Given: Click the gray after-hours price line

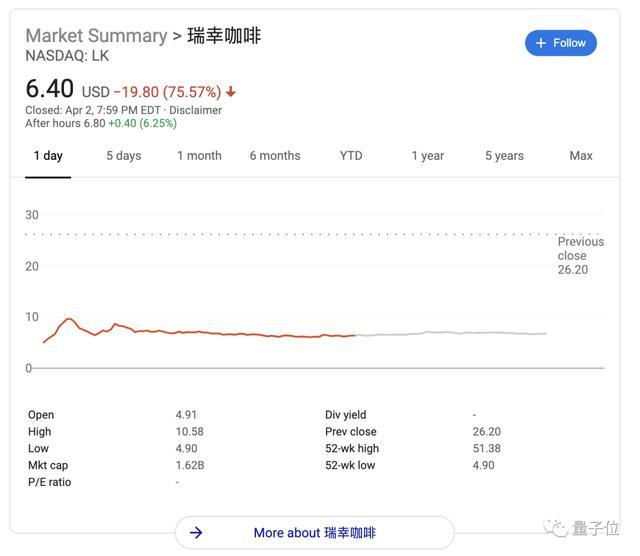Looking at the screenshot, I should click(450, 333).
